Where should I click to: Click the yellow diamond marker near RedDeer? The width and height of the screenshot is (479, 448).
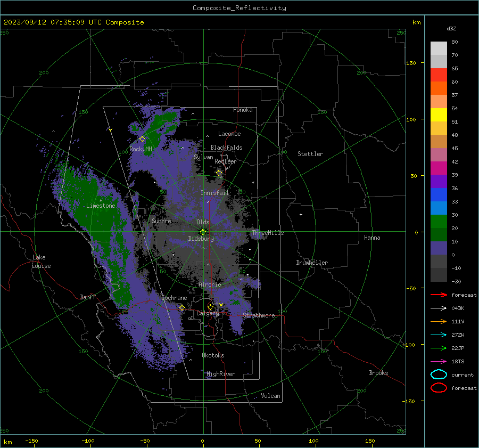pyautogui.click(x=219, y=173)
